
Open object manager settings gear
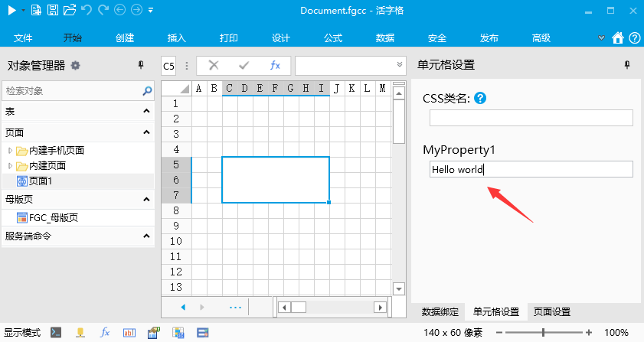(x=76, y=65)
